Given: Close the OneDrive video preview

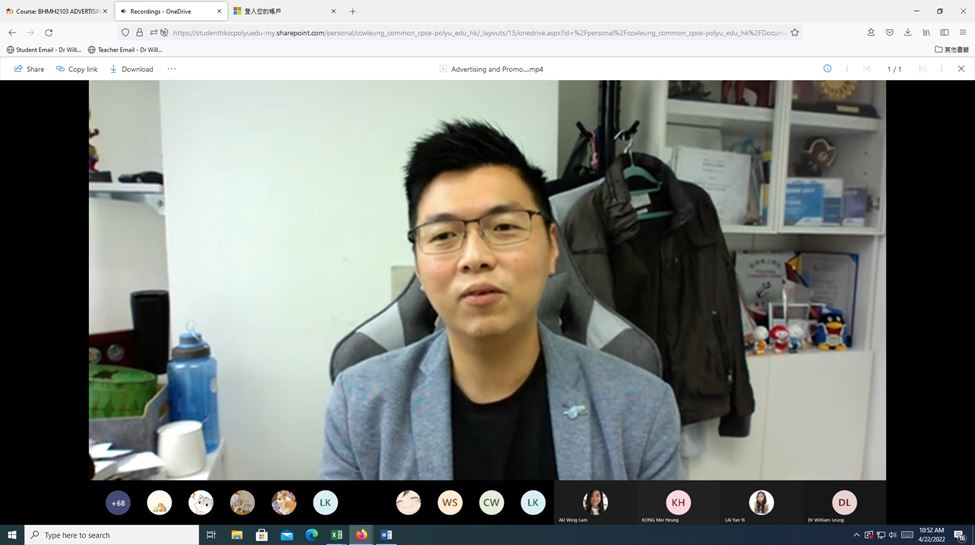Looking at the screenshot, I should click(x=961, y=69).
